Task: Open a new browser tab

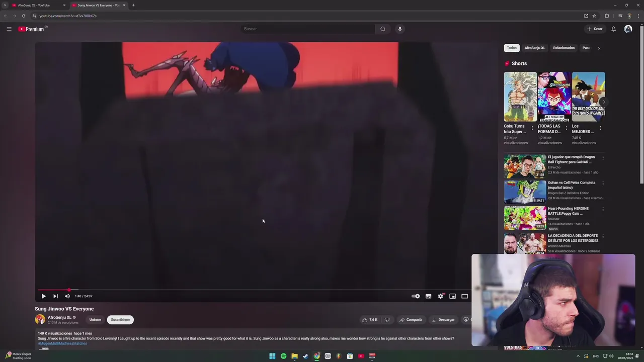Action: tap(133, 5)
